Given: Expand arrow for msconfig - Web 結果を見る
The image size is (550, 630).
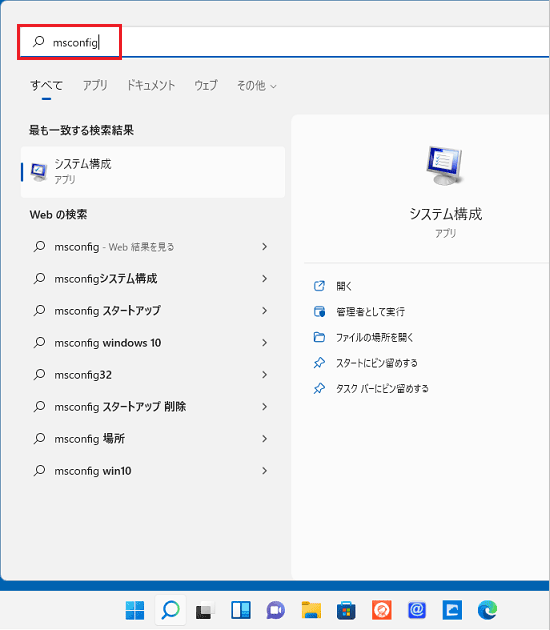Looking at the screenshot, I should pos(264,246).
